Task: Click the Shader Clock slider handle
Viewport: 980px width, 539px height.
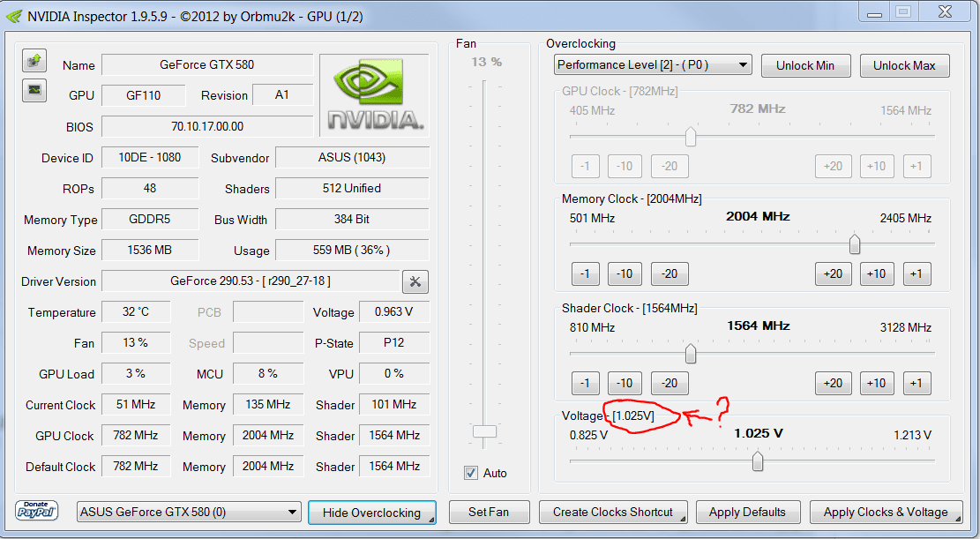Action: point(691,354)
